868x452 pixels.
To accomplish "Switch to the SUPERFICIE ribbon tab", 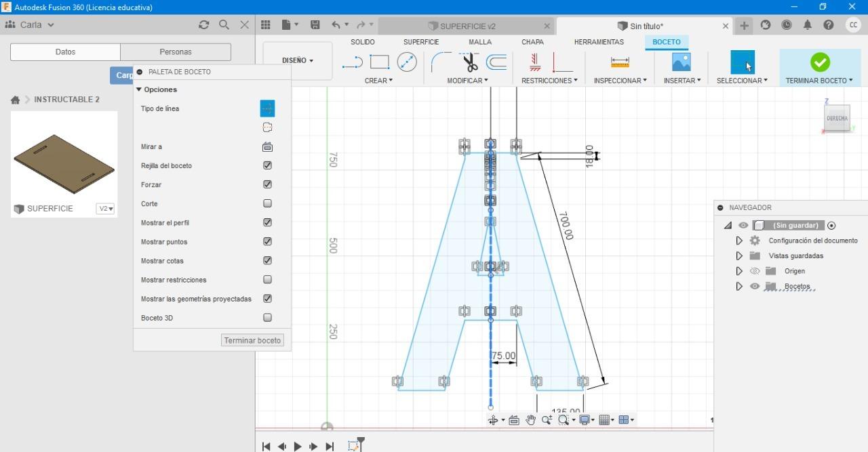I will [421, 42].
